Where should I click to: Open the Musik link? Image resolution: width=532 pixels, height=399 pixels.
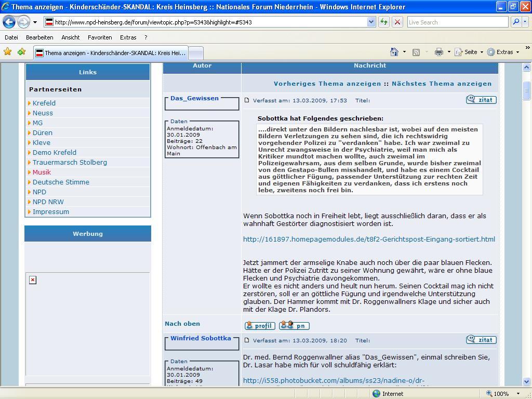coord(42,172)
